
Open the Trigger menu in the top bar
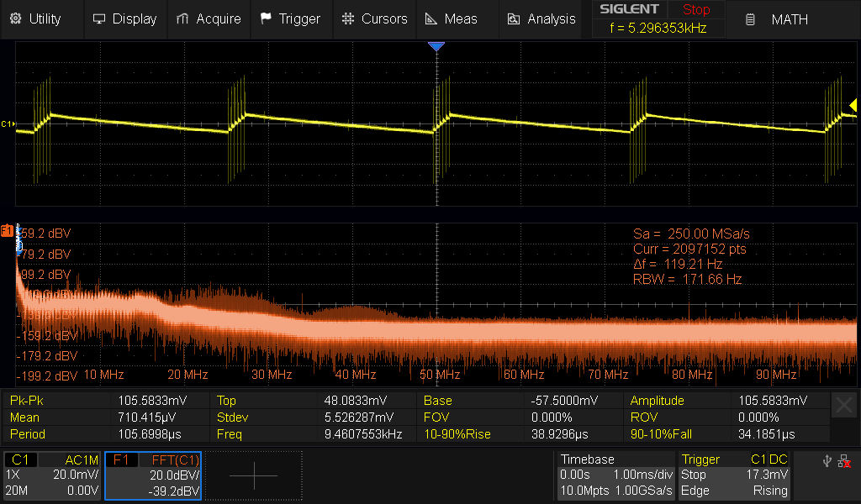[x=290, y=18]
